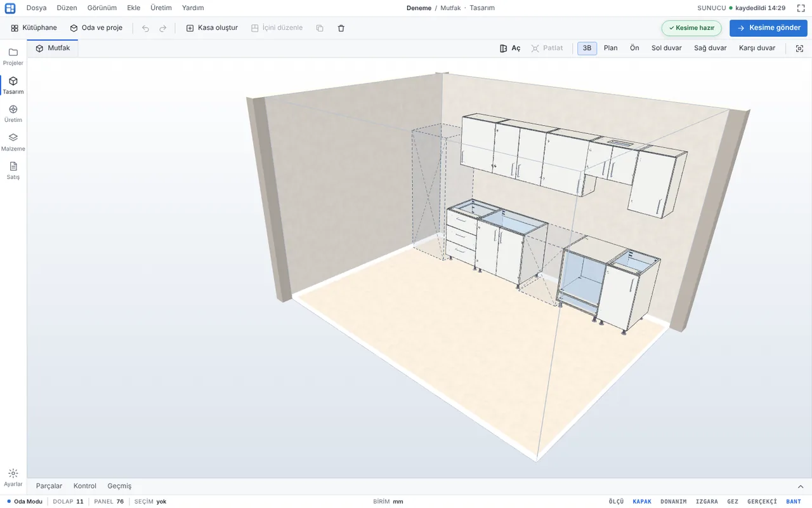The width and height of the screenshot is (812, 508).
Task: Click the redo arrow icon
Action: 163,28
